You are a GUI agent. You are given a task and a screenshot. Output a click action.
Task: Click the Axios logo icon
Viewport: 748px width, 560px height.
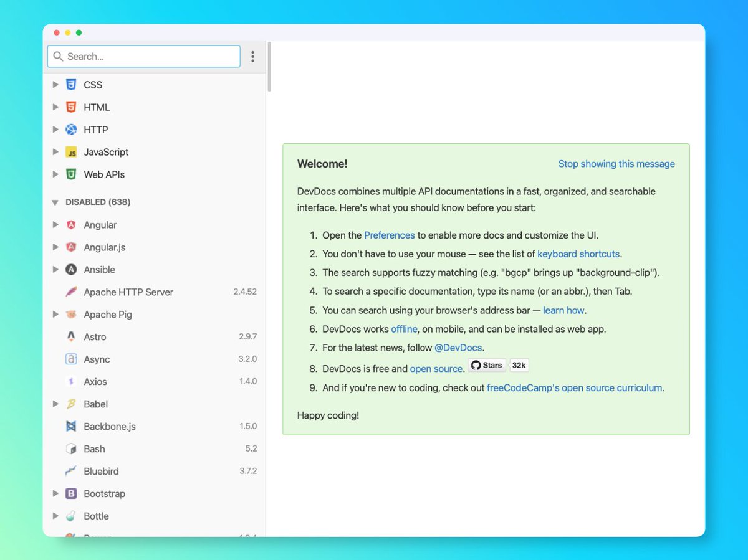pyautogui.click(x=71, y=382)
